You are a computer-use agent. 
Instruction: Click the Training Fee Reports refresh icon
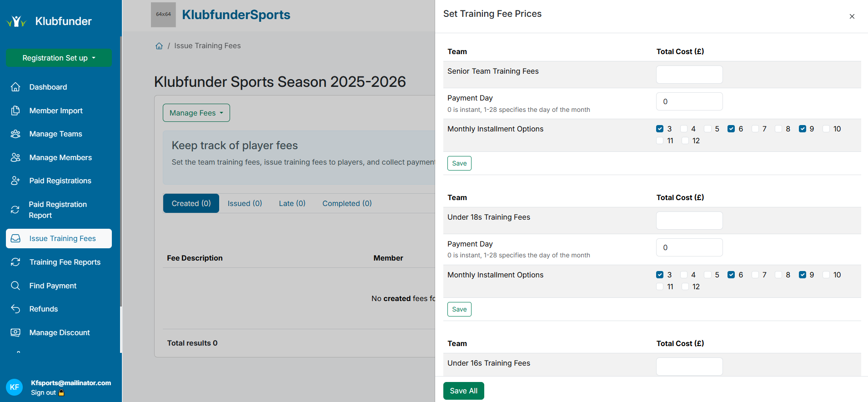pyautogui.click(x=15, y=262)
